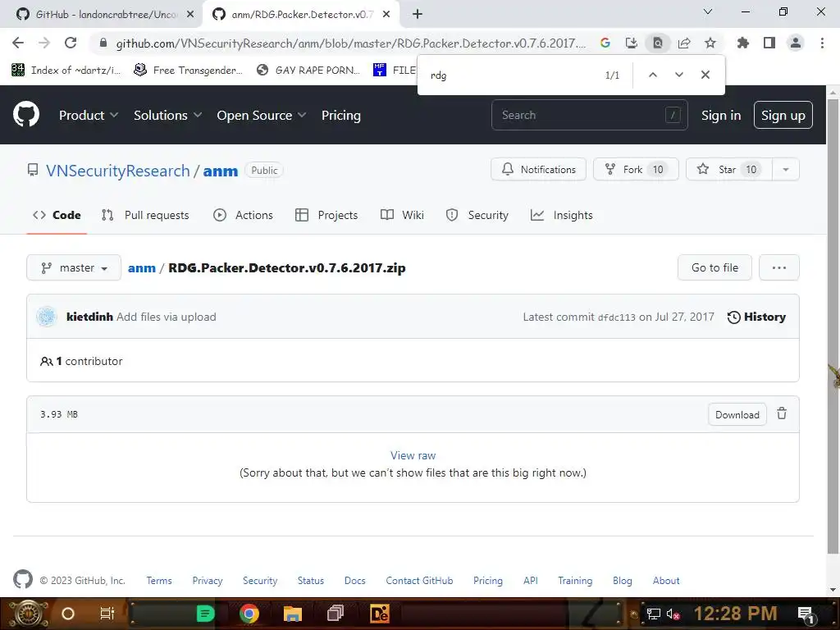Image resolution: width=840 pixels, height=630 pixels.
Task: Open the VNSecurityResearch owner link
Action: point(118,171)
